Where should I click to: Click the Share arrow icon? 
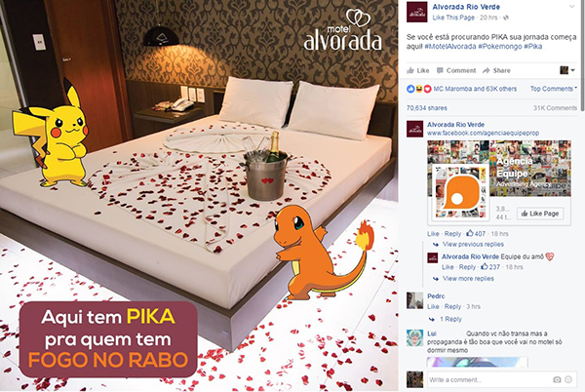click(486, 70)
